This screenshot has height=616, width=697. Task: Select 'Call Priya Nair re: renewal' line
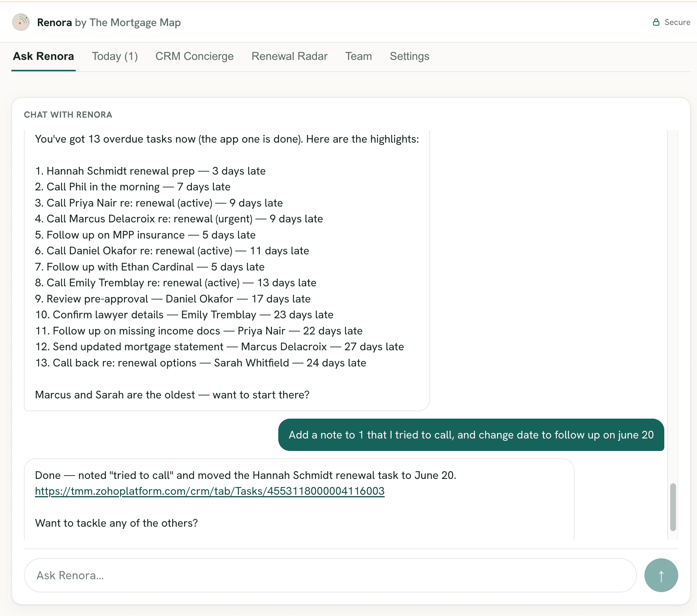point(159,203)
